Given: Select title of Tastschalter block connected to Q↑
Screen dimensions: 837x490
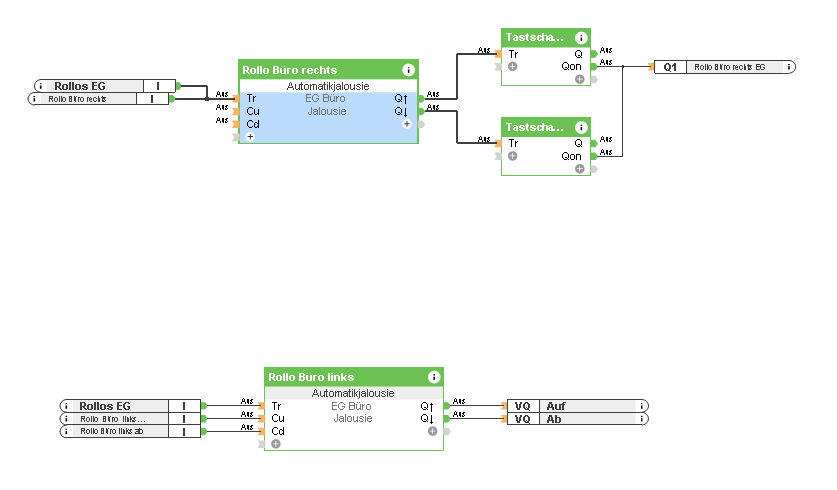Looking at the screenshot, I should click(534, 37).
